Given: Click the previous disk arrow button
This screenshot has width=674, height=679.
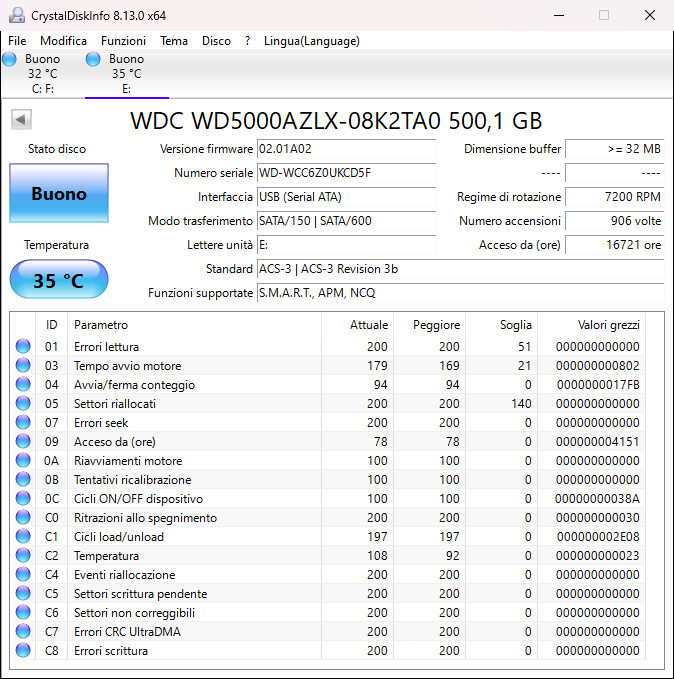Looking at the screenshot, I should pos(21,120).
